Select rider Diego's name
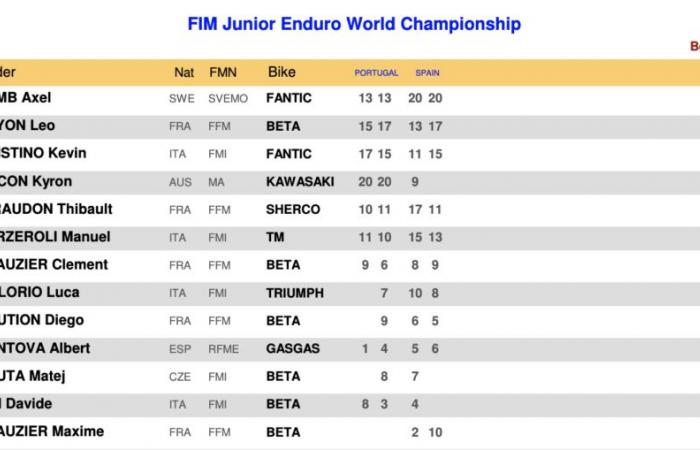 tap(42, 320)
